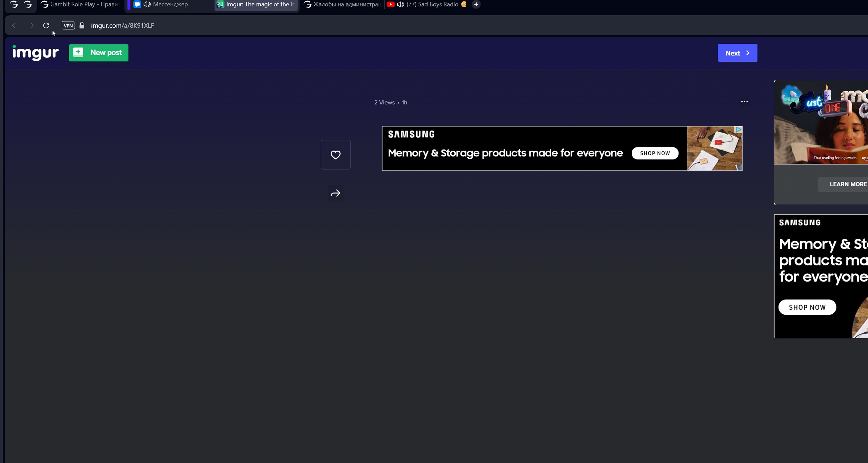Click the heart favorite icon
Viewport: 868px width, 463px height.
pyautogui.click(x=335, y=155)
